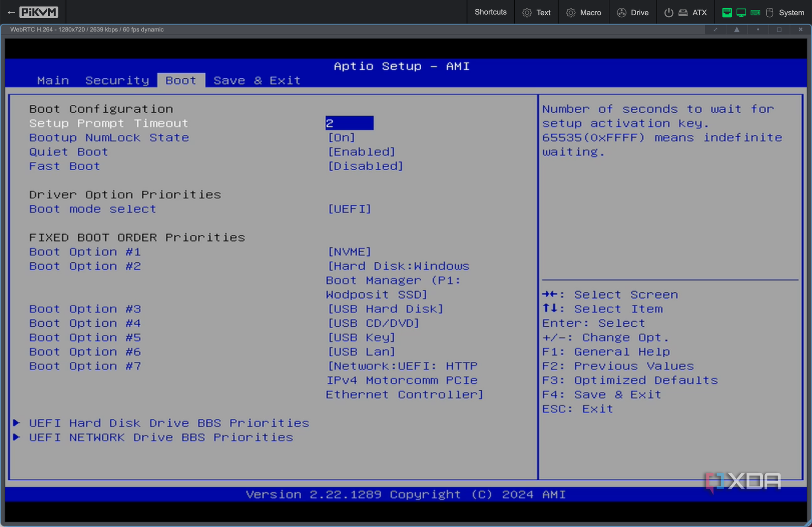Click the fullscreen resize icon on stream toolbar
Image resolution: width=812 pixels, height=527 pixels.
point(715,30)
